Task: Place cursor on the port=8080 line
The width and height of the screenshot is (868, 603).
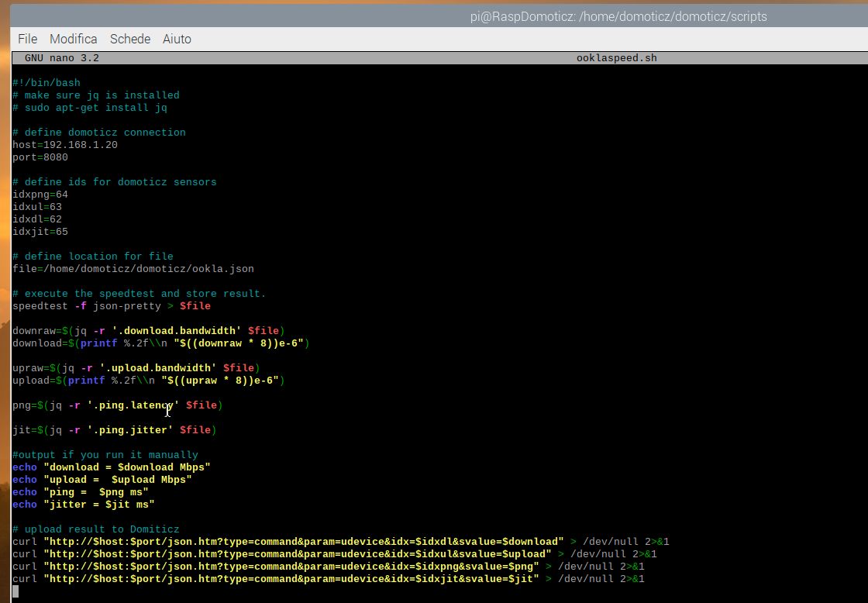Action: (x=40, y=157)
